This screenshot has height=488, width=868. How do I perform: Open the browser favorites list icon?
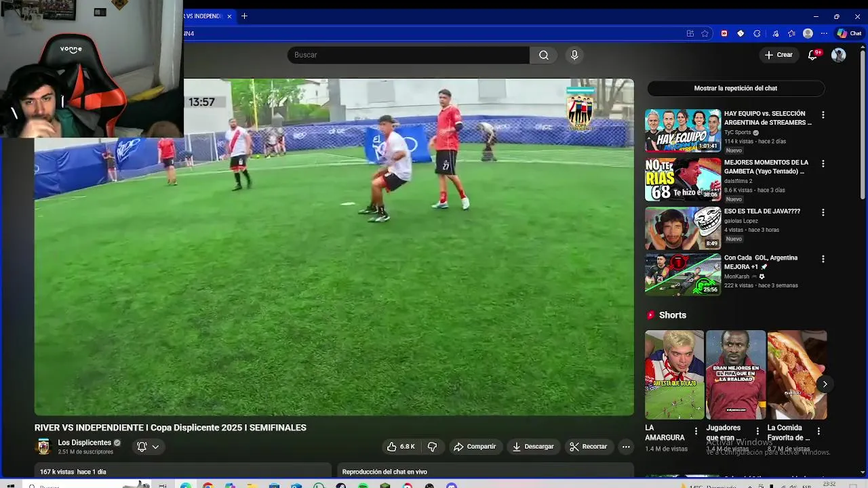791,33
